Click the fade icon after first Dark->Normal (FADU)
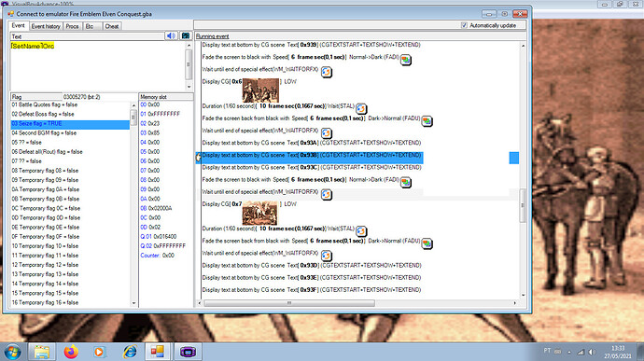 click(x=427, y=121)
